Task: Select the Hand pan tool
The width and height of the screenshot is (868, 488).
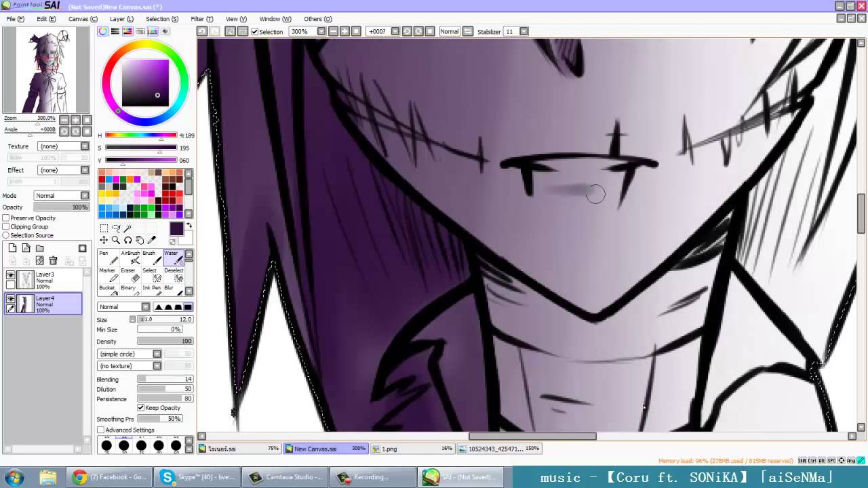Action: tap(140, 240)
